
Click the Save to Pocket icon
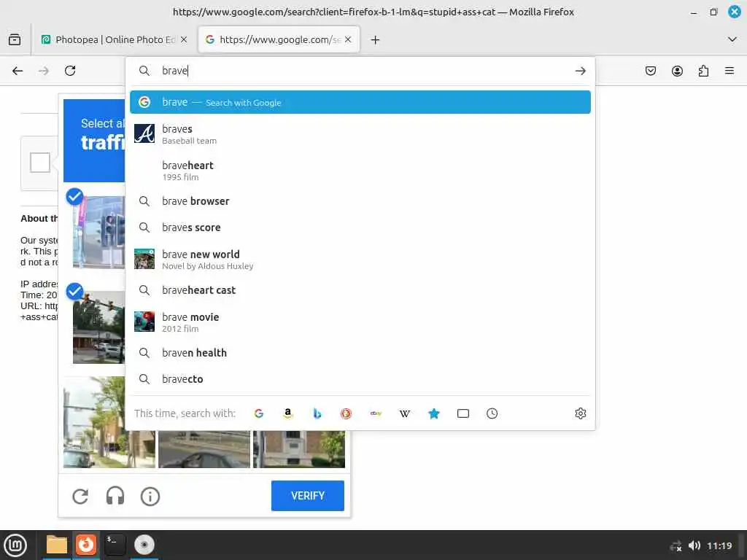click(x=650, y=71)
